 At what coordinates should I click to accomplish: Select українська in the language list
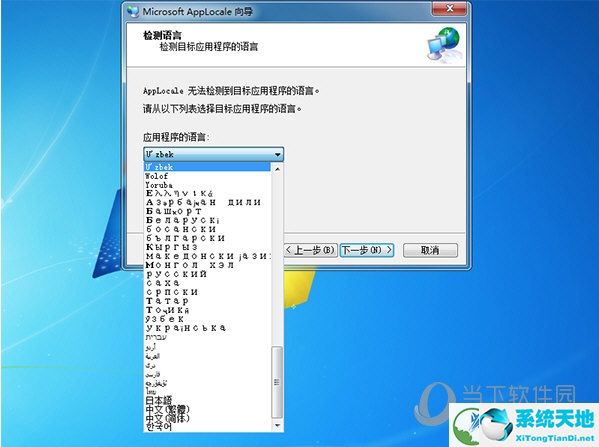coord(207,328)
